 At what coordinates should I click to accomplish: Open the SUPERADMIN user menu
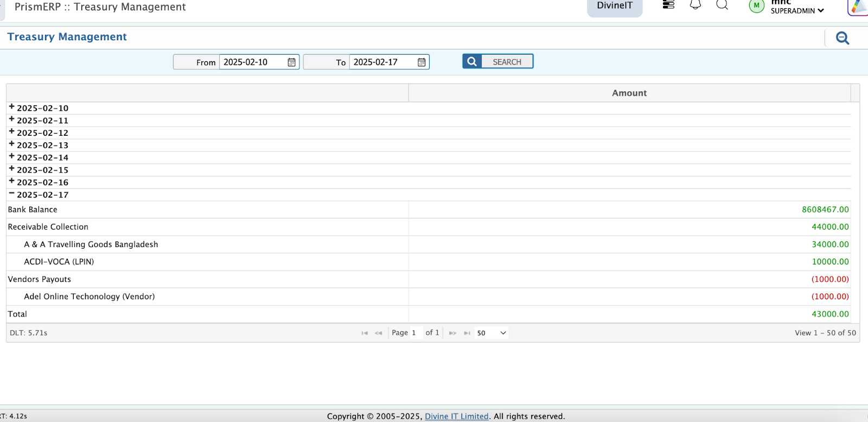797,10
